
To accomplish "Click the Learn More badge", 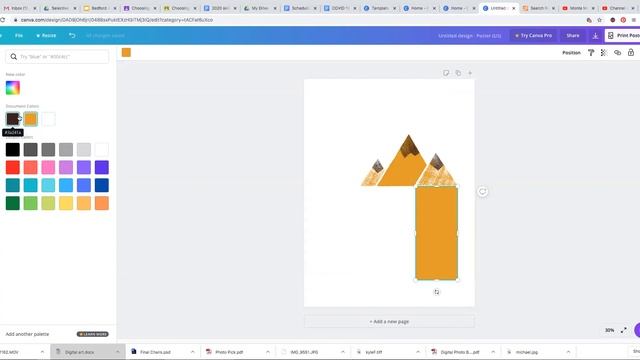I will pos(93,334).
